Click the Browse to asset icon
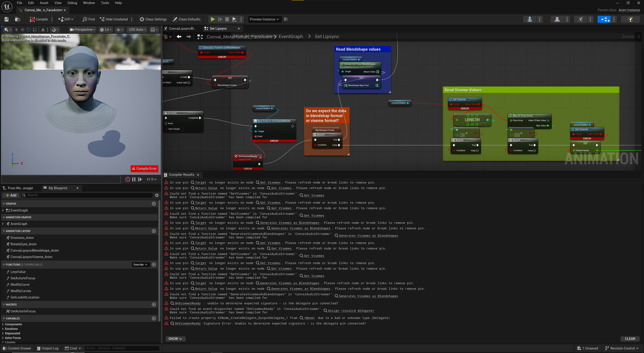Screen dimensions: 644x353 point(17,19)
